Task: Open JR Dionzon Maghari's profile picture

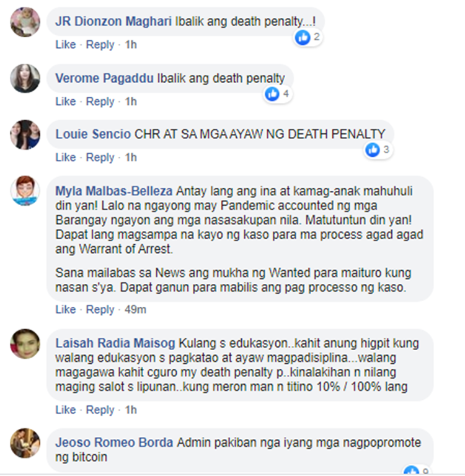Action: coord(25,22)
